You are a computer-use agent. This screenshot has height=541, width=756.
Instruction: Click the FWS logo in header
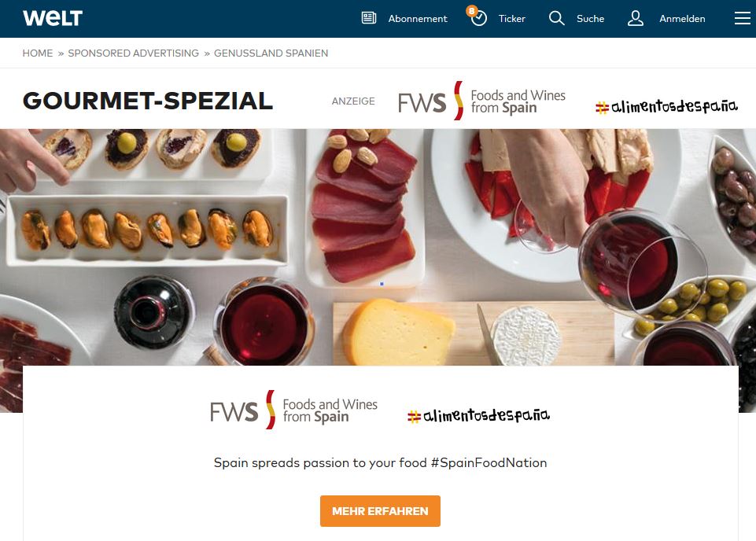point(481,100)
